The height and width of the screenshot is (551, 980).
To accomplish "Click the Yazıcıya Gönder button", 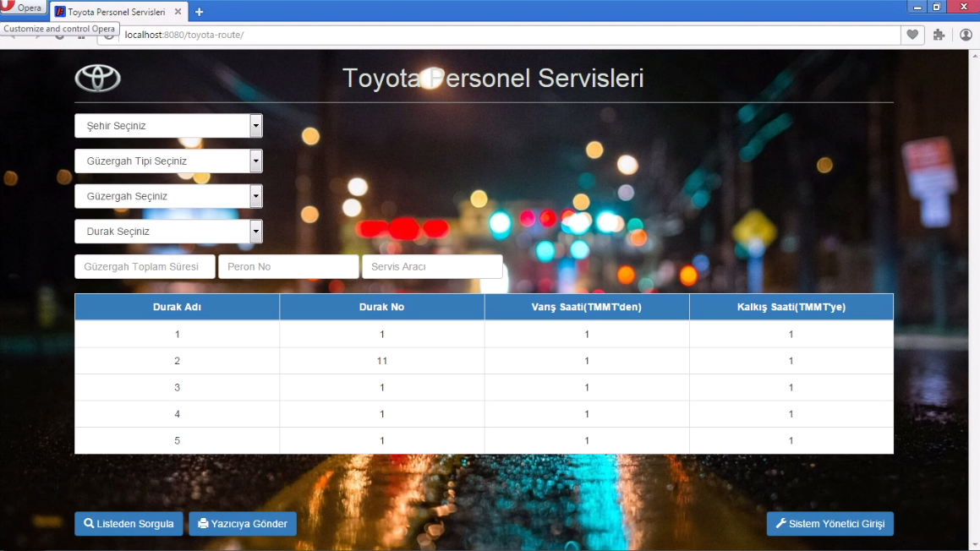I will click(243, 523).
